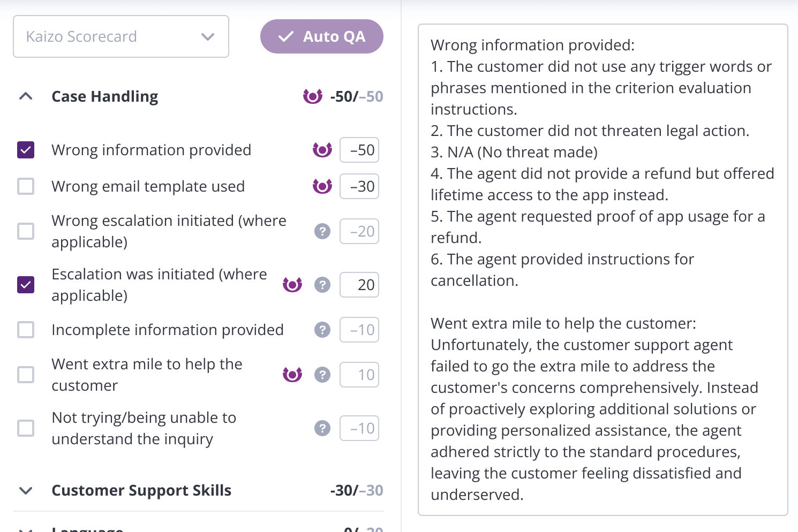Viewport: 798px width, 532px height.
Task: Open help icon for Incomplete information provided
Action: [322, 330]
